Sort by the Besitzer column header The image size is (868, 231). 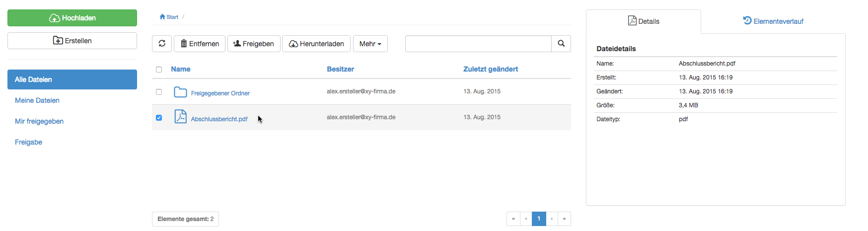(340, 69)
